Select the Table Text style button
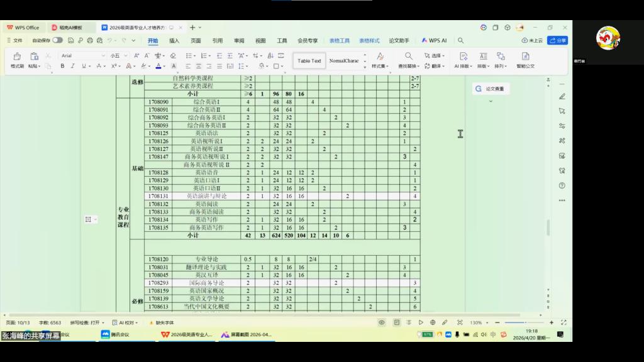 pyautogui.click(x=309, y=61)
